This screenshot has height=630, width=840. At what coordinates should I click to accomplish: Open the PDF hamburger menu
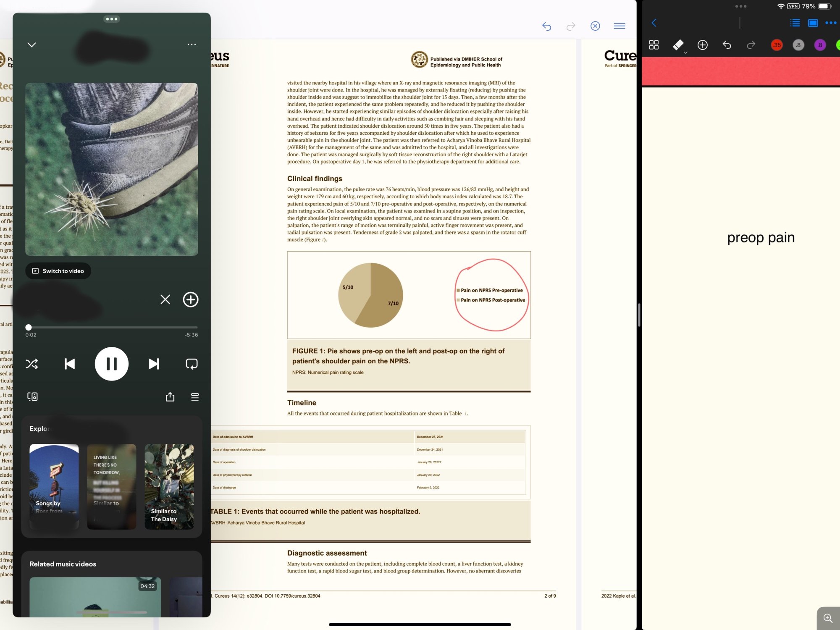(x=619, y=26)
